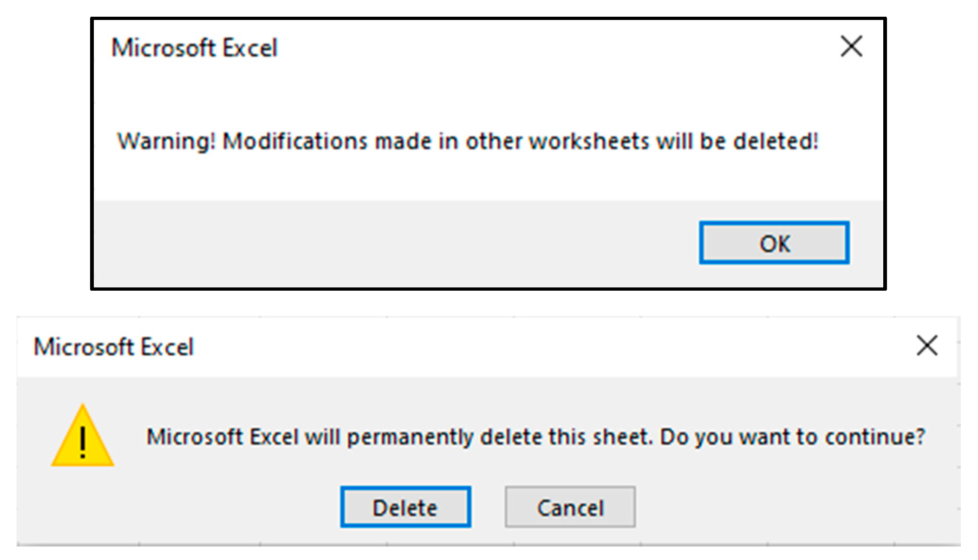Cancel the permanent sheet deletion
The image size is (978, 560).
[x=570, y=507]
